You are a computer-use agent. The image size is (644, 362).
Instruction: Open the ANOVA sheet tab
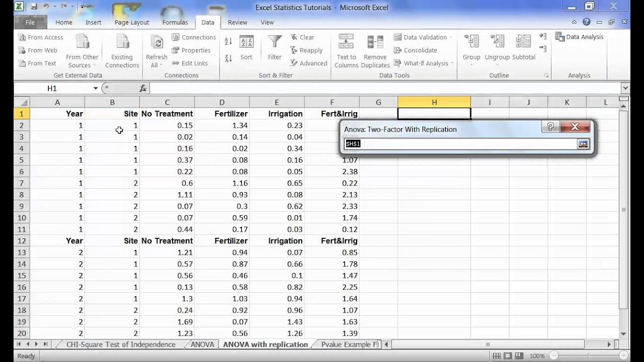[202, 344]
